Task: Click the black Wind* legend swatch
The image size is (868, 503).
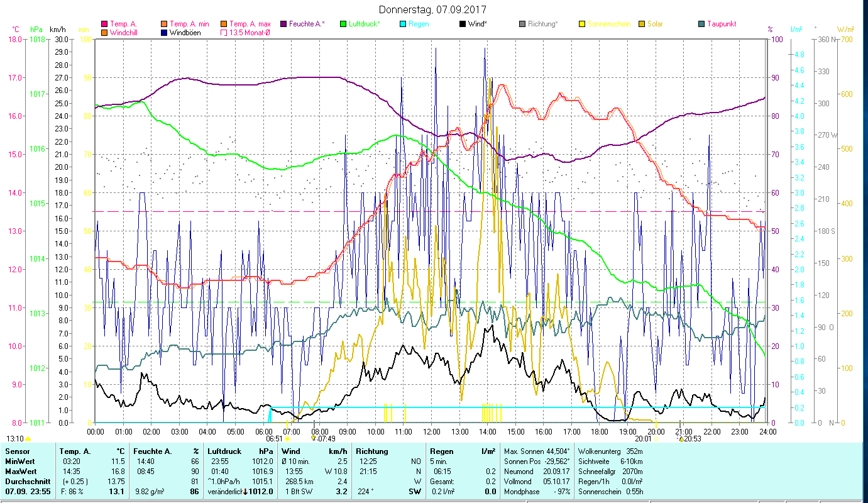Action: coord(462,24)
